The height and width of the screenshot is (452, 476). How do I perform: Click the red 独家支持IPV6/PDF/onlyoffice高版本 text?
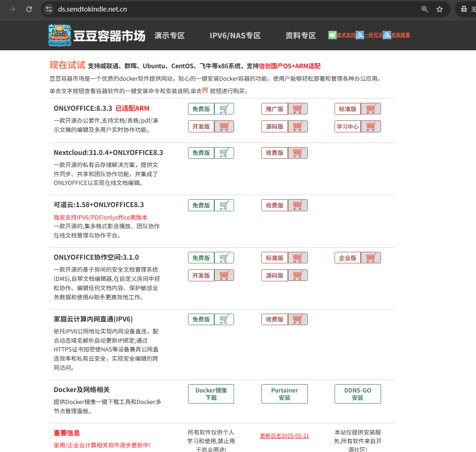pyautogui.click(x=100, y=218)
